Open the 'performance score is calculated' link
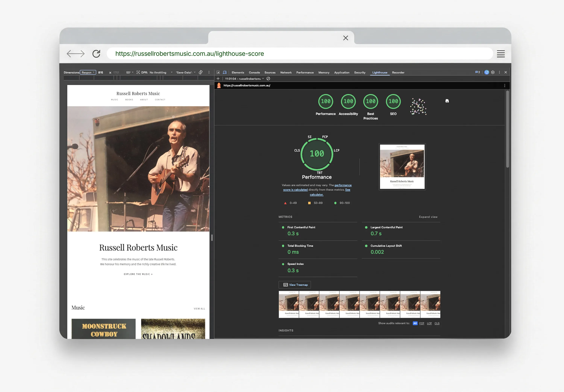 coord(317,187)
